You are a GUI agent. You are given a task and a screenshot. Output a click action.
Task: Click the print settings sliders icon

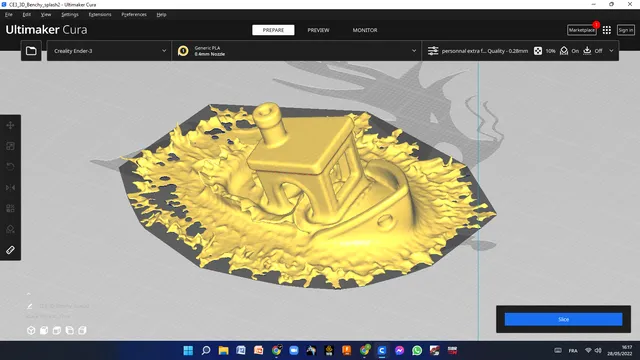click(x=433, y=51)
